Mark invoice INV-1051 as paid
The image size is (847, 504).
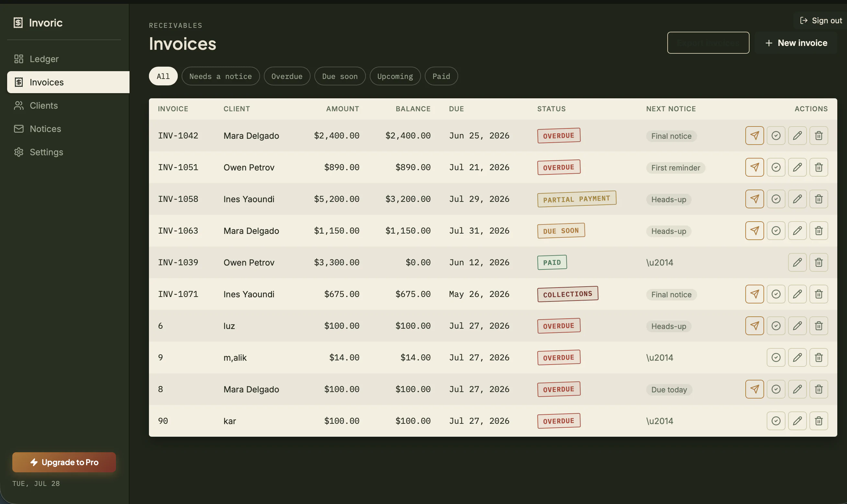point(776,167)
